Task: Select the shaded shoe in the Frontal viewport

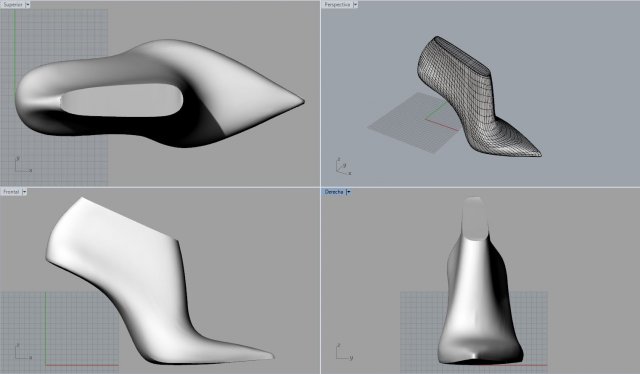Action: click(x=160, y=281)
